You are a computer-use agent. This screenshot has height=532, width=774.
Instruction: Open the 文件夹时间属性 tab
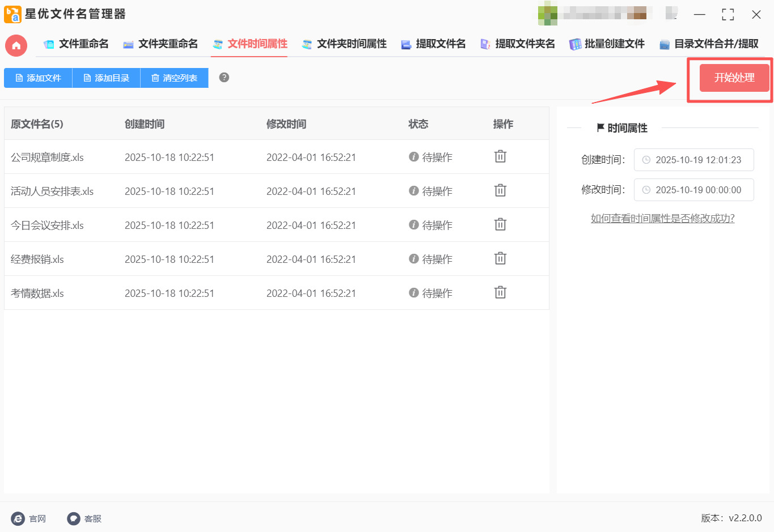tap(345, 44)
